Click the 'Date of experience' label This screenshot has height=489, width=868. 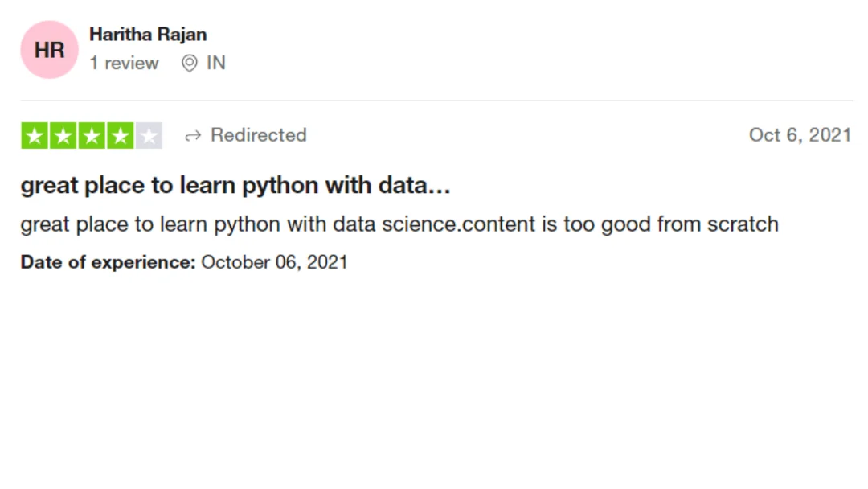click(x=108, y=262)
